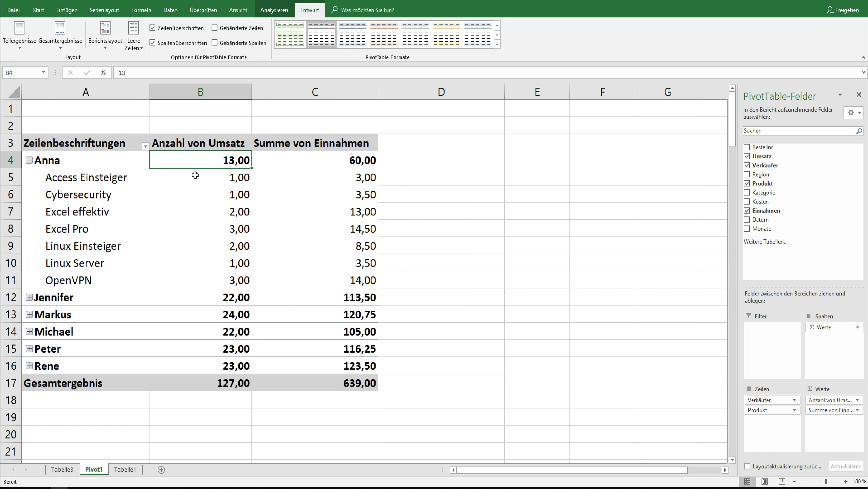The height and width of the screenshot is (489, 868).
Task: Click the select-all corner triangle
Action: [x=14, y=92]
